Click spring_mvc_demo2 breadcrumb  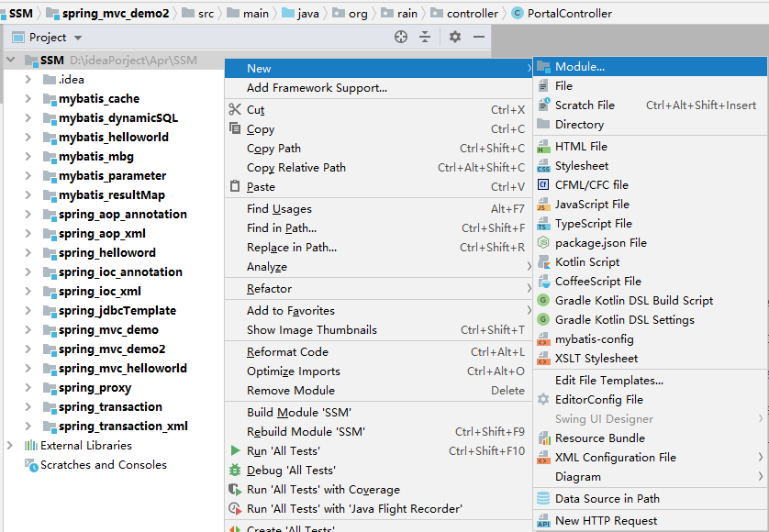[x=108, y=13]
